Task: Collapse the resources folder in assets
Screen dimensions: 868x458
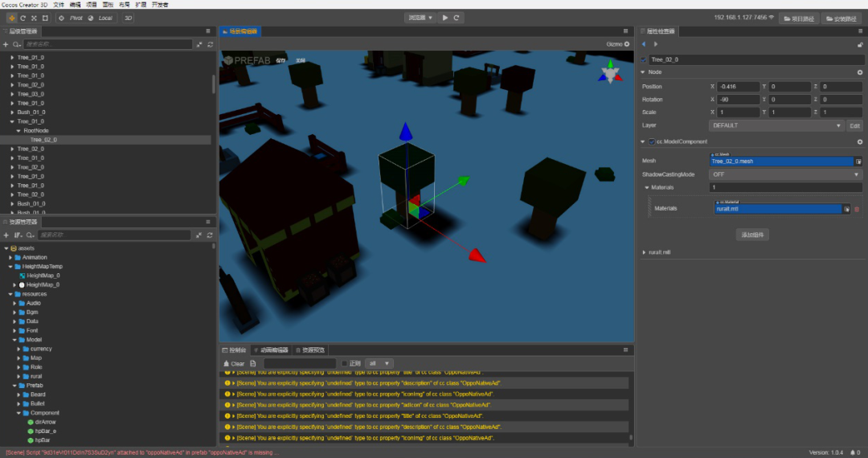Action: pyautogui.click(x=10, y=294)
